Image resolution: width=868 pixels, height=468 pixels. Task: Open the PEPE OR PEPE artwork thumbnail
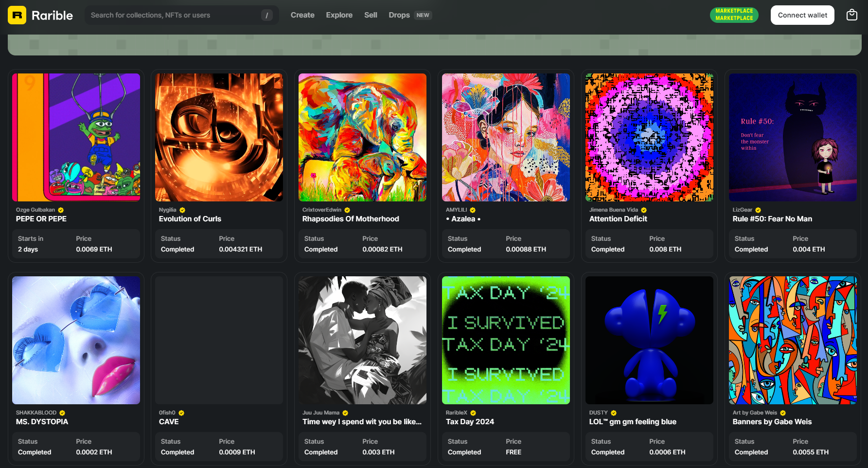click(76, 137)
